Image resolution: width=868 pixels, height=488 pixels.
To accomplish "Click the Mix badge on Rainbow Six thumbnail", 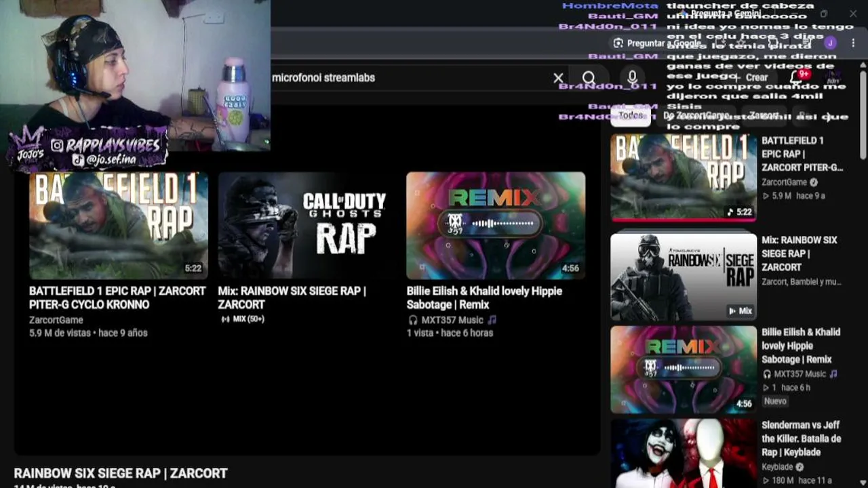I will 740,311.
